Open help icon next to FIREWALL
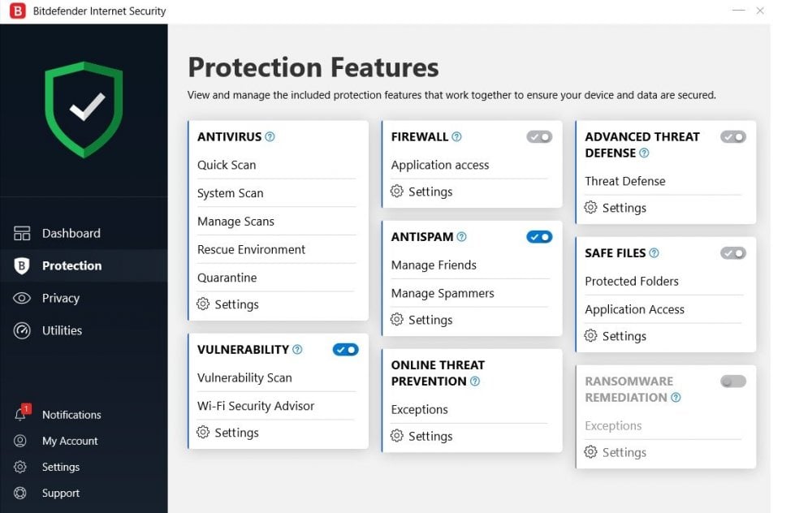This screenshot has width=812, height=513. [x=456, y=136]
